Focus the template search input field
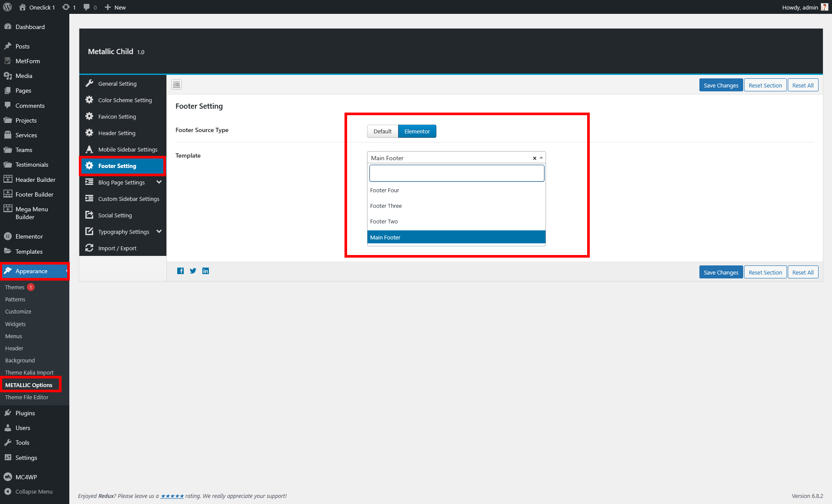Image resolution: width=832 pixels, height=504 pixels. tap(456, 173)
